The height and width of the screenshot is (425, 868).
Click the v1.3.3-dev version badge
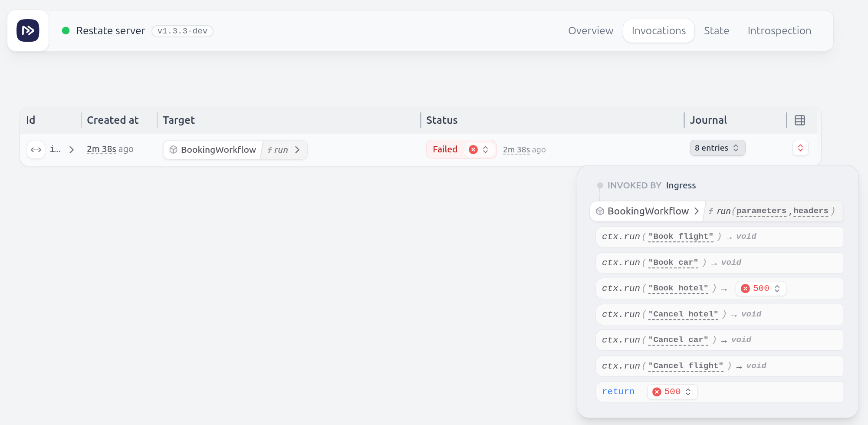click(182, 31)
